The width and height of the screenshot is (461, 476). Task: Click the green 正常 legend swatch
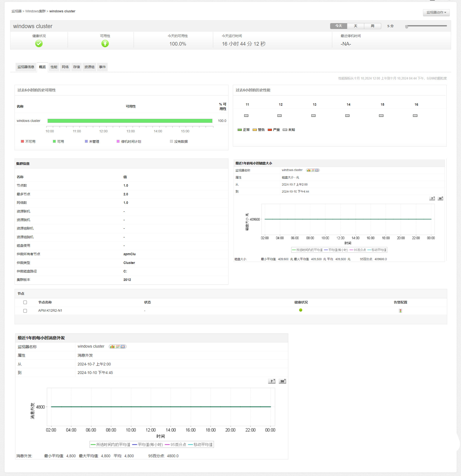click(240, 130)
